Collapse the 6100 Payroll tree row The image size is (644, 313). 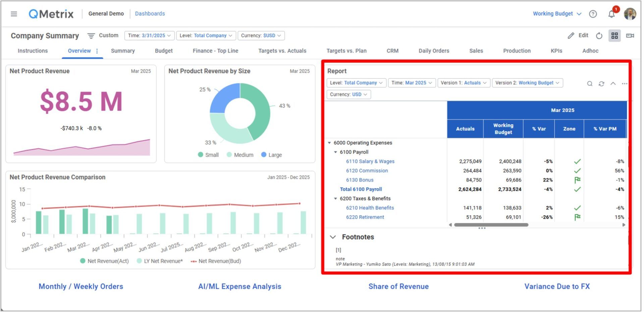point(335,152)
